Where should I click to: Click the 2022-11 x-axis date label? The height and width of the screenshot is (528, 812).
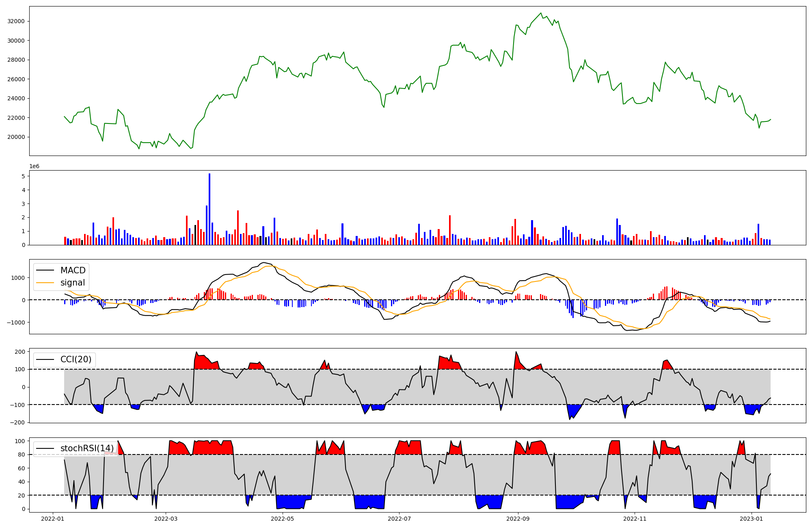(635, 519)
